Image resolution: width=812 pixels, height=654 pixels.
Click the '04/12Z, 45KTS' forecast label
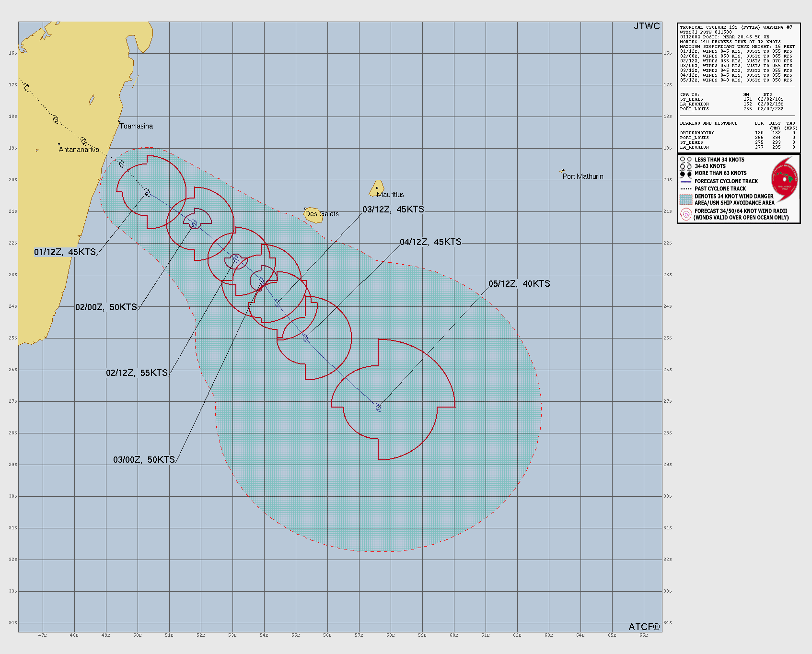(430, 242)
